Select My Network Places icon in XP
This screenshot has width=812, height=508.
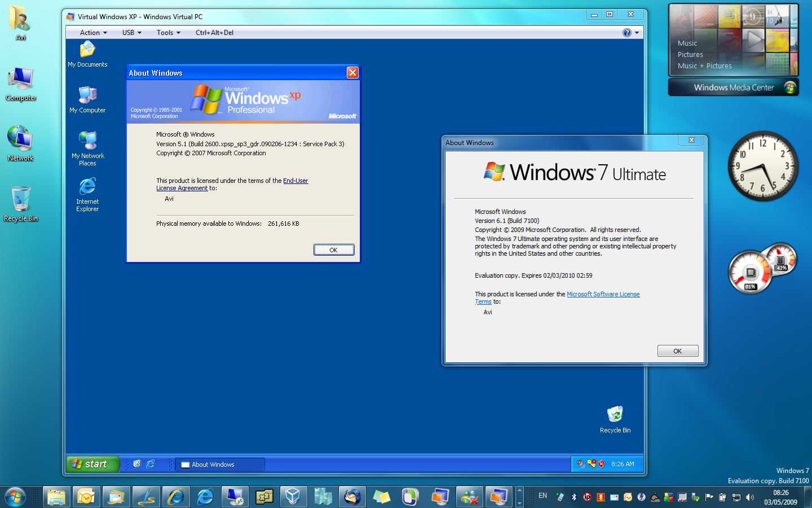(x=87, y=148)
